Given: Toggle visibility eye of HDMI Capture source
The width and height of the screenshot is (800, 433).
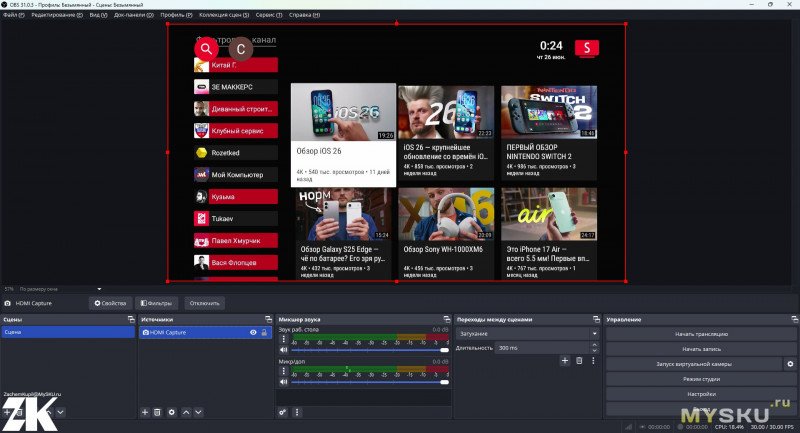Looking at the screenshot, I should coord(253,332).
